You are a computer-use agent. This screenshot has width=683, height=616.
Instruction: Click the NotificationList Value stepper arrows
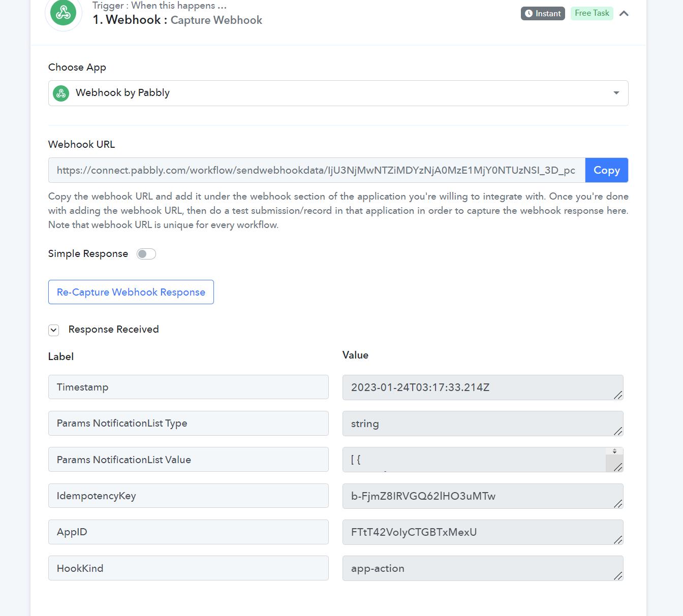(x=614, y=451)
